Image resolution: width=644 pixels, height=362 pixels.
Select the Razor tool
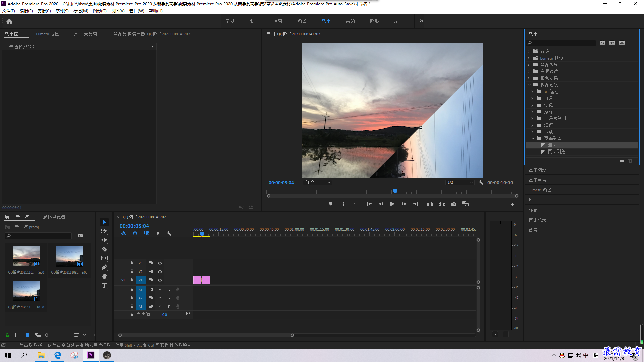pos(104,249)
